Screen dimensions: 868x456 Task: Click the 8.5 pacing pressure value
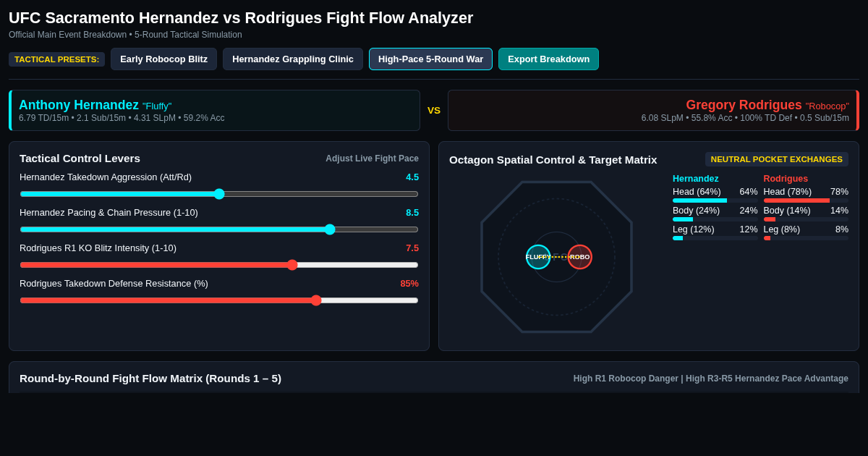click(x=412, y=213)
